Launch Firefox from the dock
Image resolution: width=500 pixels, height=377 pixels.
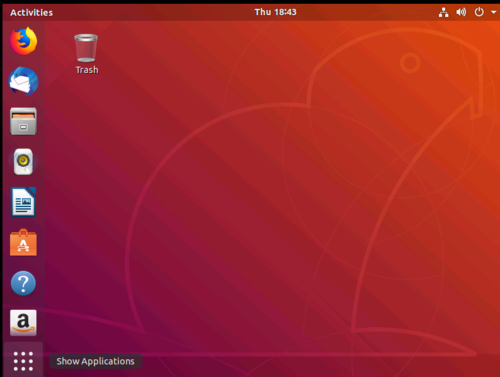click(x=23, y=41)
